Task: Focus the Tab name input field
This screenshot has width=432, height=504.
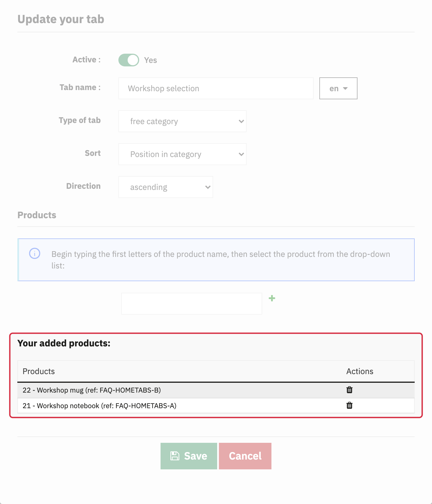Action: pyautogui.click(x=216, y=88)
